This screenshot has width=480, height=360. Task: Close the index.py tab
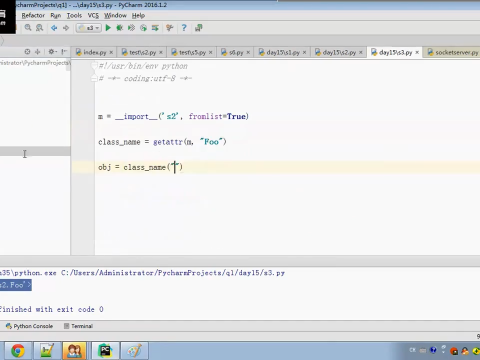[111, 53]
